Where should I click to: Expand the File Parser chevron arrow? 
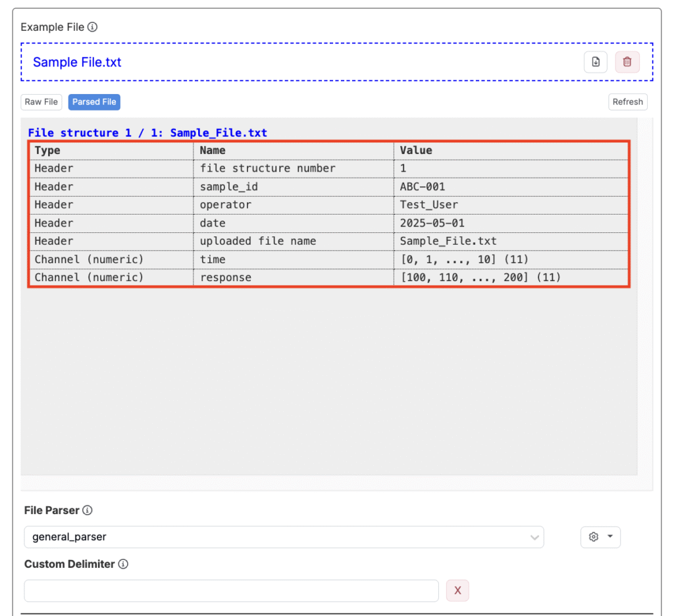(534, 538)
